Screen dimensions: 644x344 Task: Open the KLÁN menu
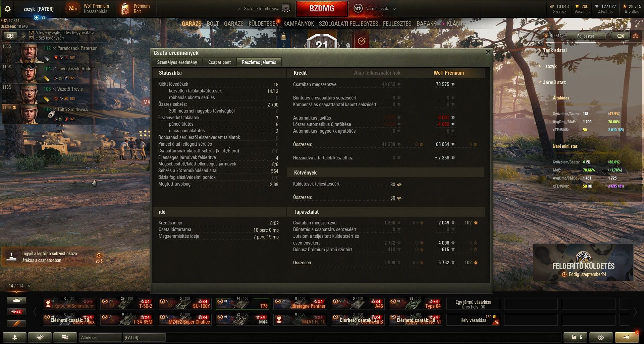(453, 24)
